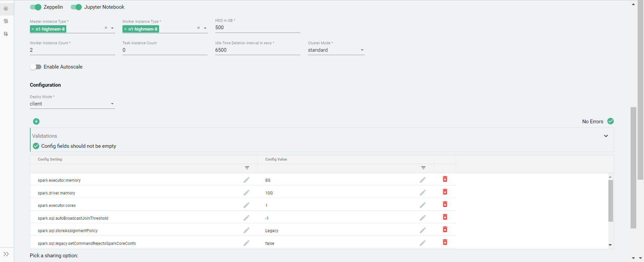The height and width of the screenshot is (262, 644).
Task: Remove n1-highmem-8 tag from Worker Instance Type
Action: tap(125, 29)
